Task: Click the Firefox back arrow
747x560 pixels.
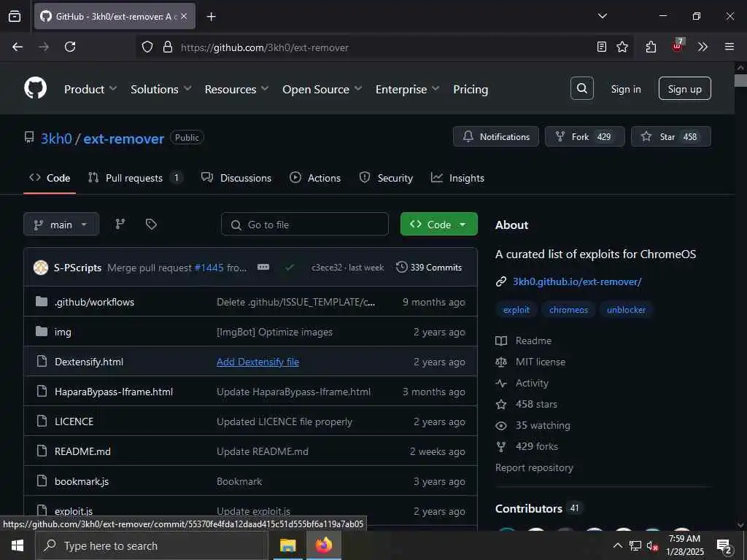Action: (x=18, y=47)
